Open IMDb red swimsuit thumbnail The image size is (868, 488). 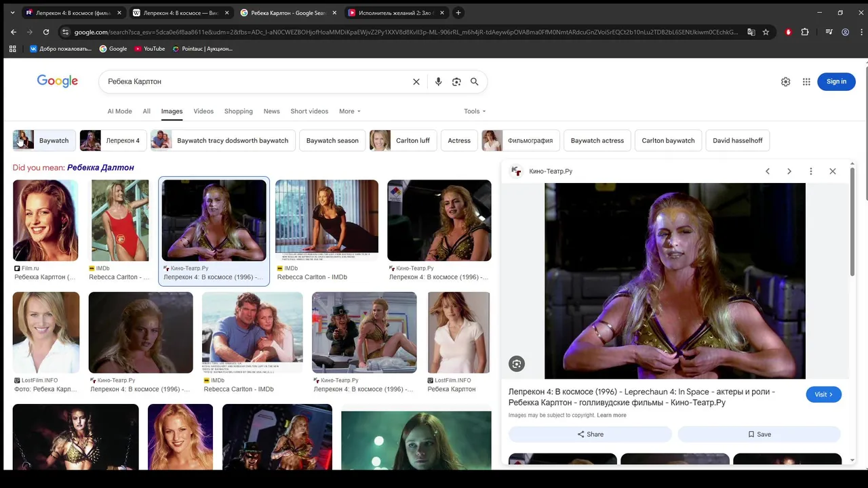tap(120, 220)
